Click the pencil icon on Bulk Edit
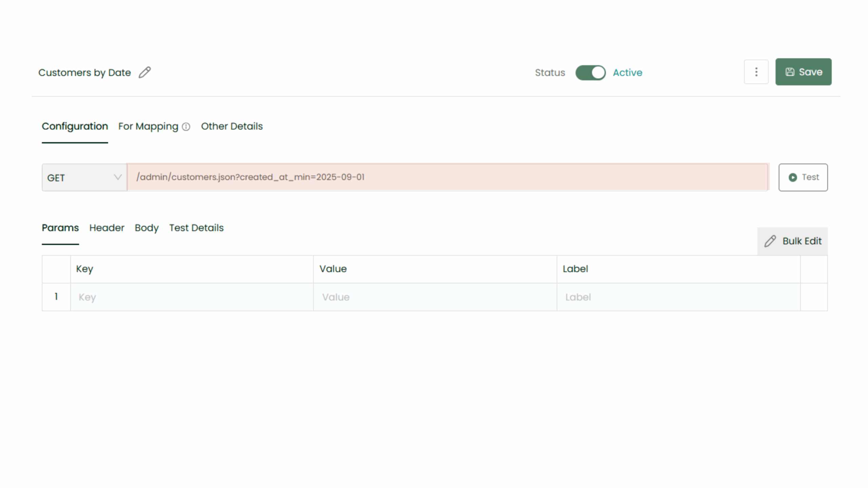Viewport: 868px width, 488px height. (770, 241)
